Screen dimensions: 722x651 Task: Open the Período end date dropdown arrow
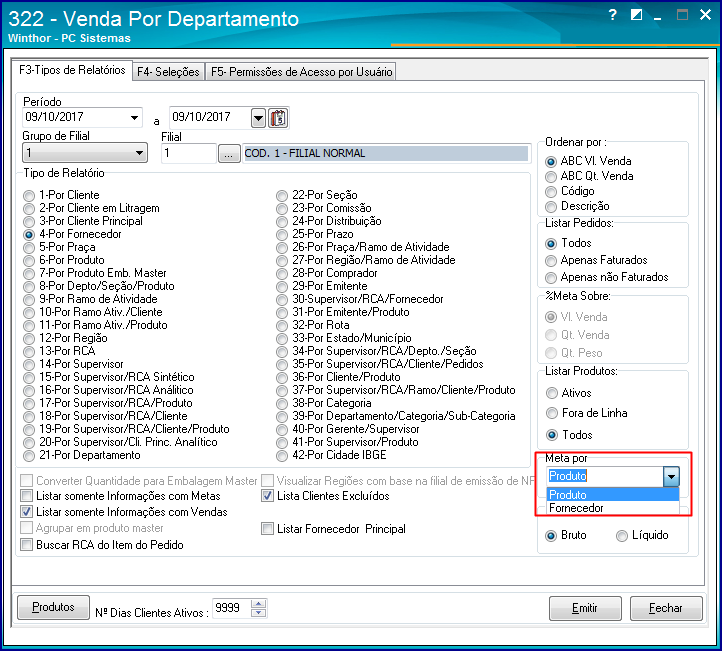coord(258,118)
